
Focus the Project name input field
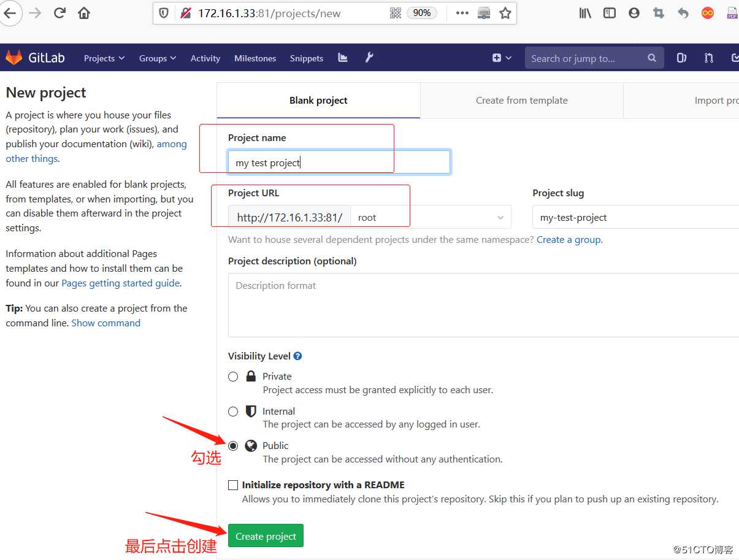coord(339,163)
